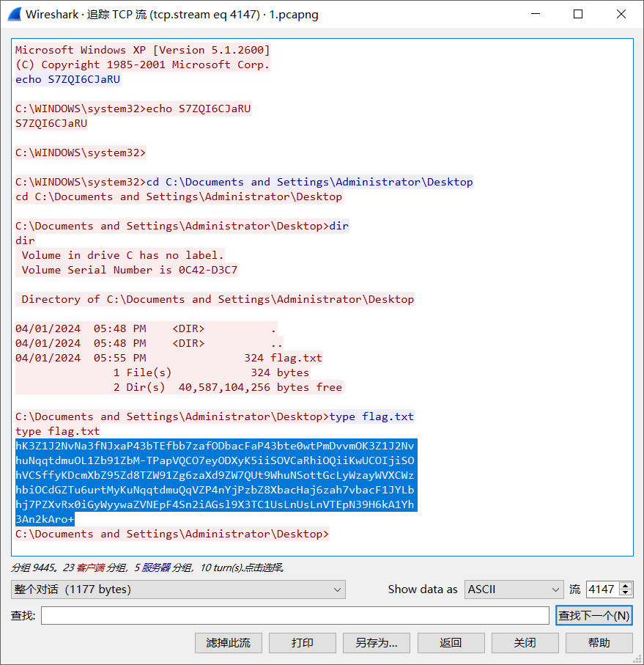Click the window resize grip at corner
The height and width of the screenshot is (665, 644).
point(637,658)
